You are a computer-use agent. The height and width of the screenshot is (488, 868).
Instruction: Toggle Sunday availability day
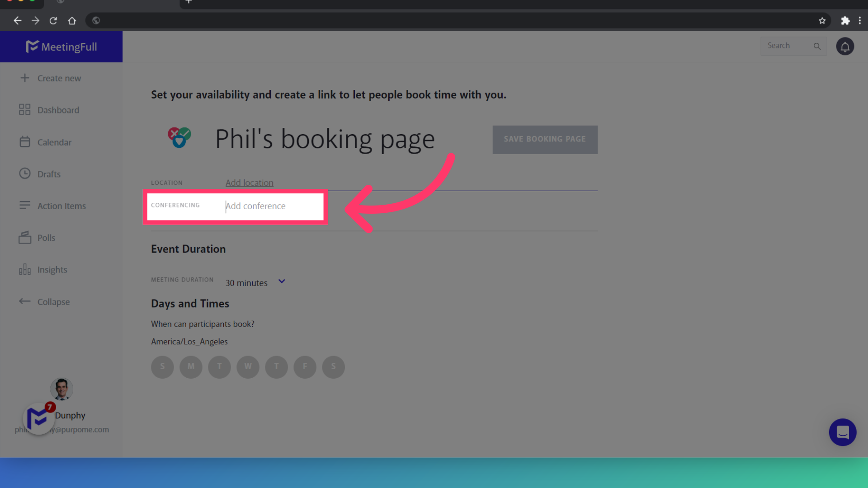[x=162, y=366]
